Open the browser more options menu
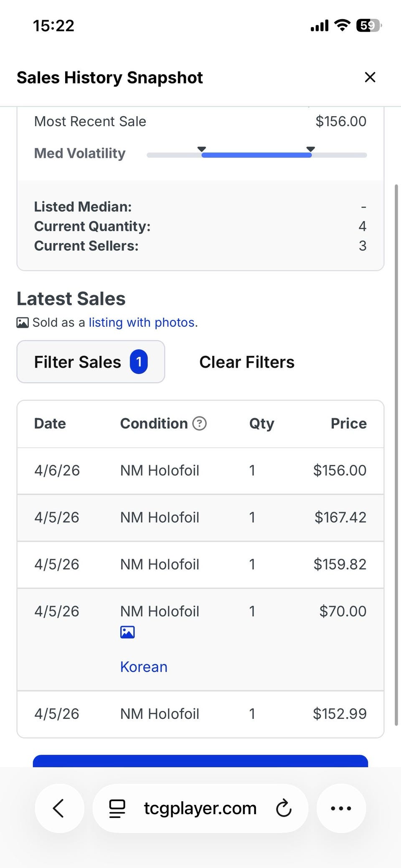The width and height of the screenshot is (401, 868). (341, 808)
